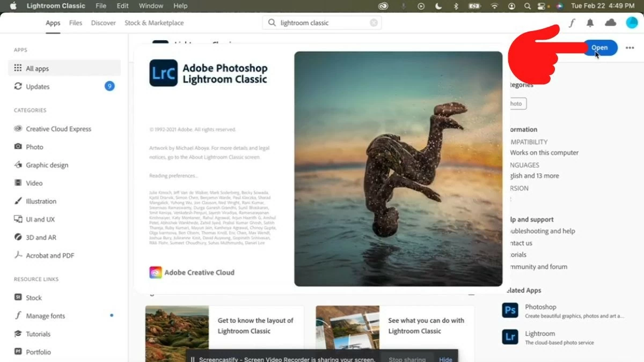This screenshot has height=362, width=644.
Task: Open Lightroom under Related Apps
Action: (509, 337)
